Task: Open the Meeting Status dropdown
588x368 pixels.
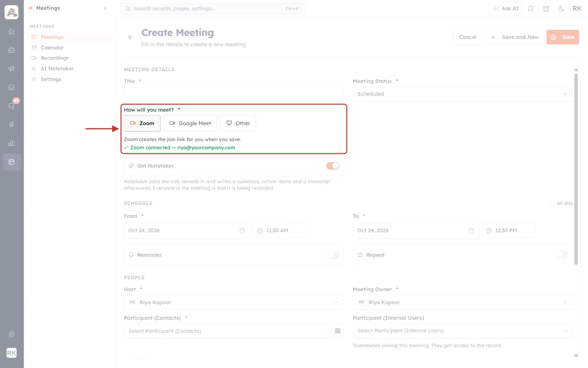Action: click(x=463, y=94)
